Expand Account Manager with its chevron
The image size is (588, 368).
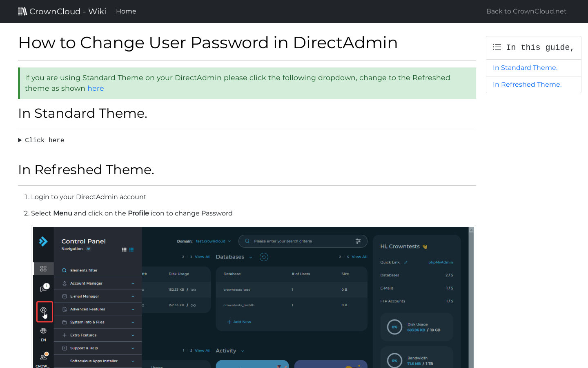(x=133, y=283)
